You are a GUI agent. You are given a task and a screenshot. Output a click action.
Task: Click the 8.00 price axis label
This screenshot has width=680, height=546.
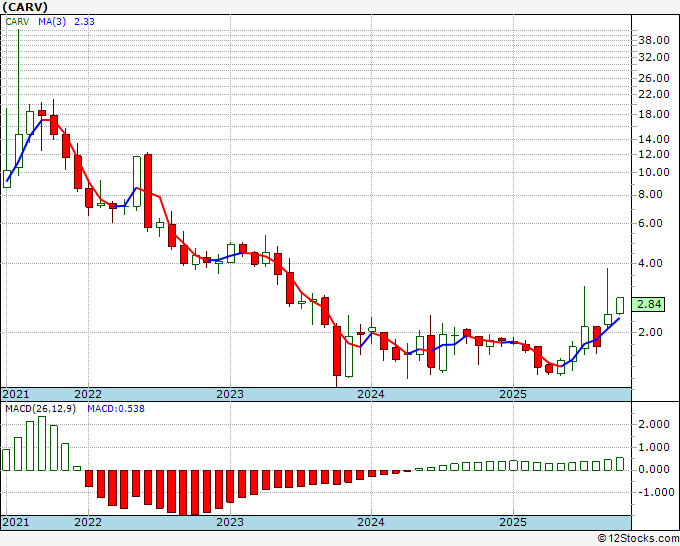coord(651,194)
